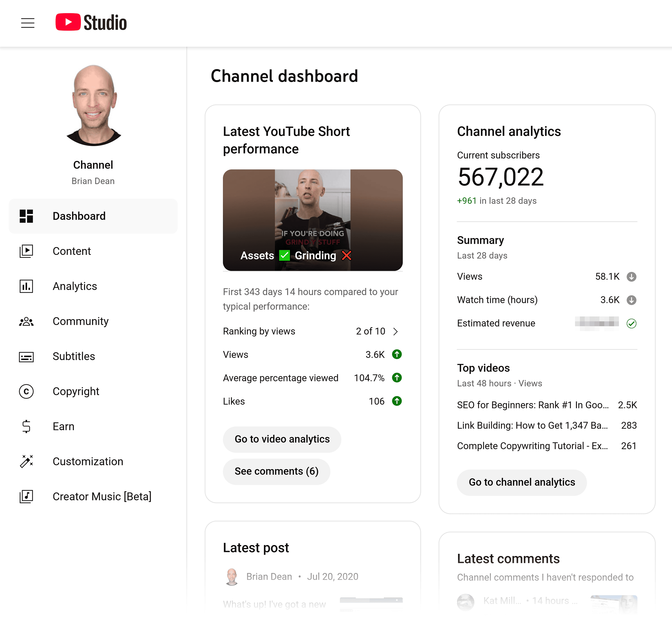672x621 pixels.
Task: Click the Content play-box icon
Action: pos(26,251)
